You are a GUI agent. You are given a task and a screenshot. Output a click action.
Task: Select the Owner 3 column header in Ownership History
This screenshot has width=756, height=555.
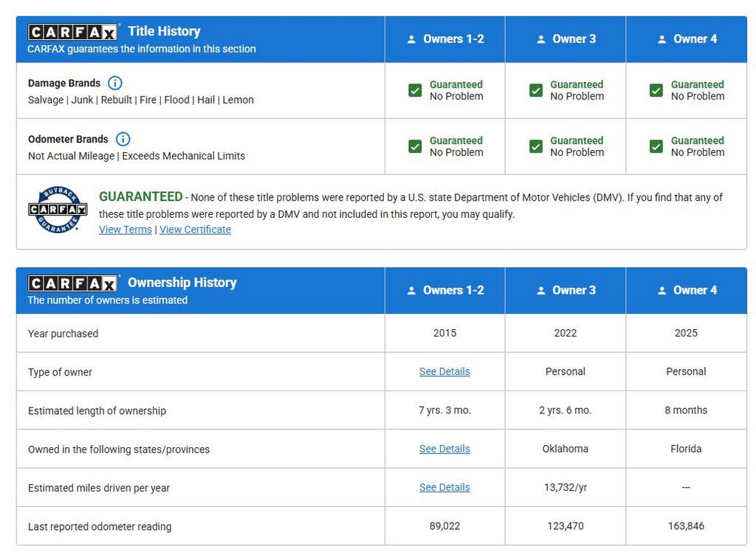pyautogui.click(x=566, y=291)
